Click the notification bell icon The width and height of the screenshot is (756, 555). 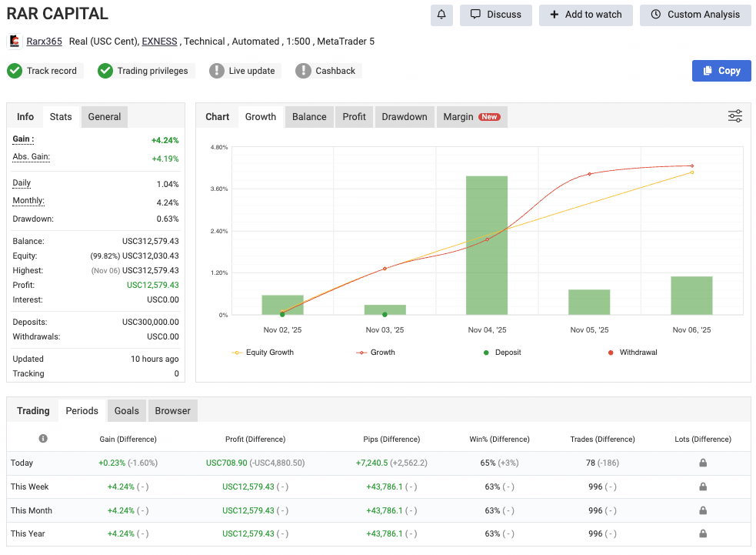(441, 15)
